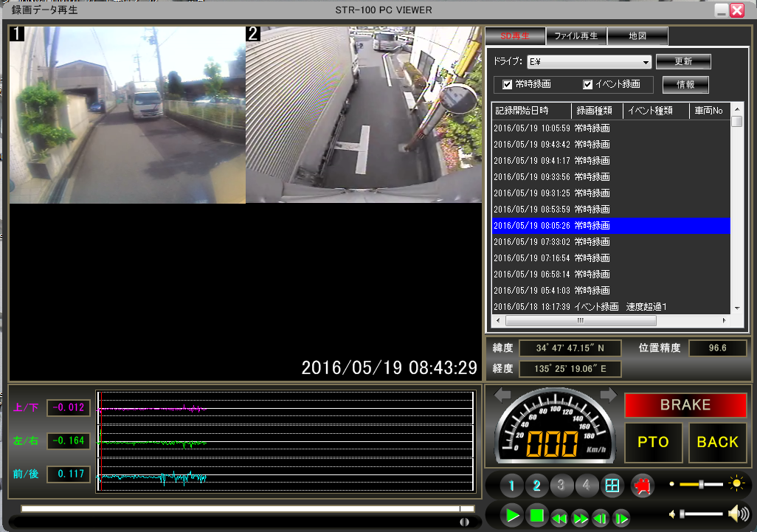Open the 地図 map tab
This screenshot has width=757, height=532.
(x=637, y=35)
